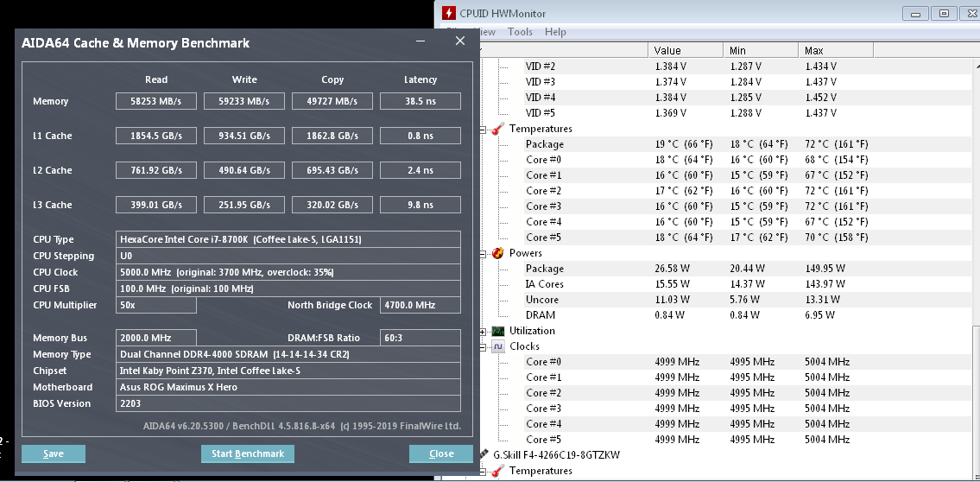Image resolution: width=980 pixels, height=482 pixels.
Task: Click the Memory Bus 2000.0 MHz field
Action: pyautogui.click(x=156, y=338)
